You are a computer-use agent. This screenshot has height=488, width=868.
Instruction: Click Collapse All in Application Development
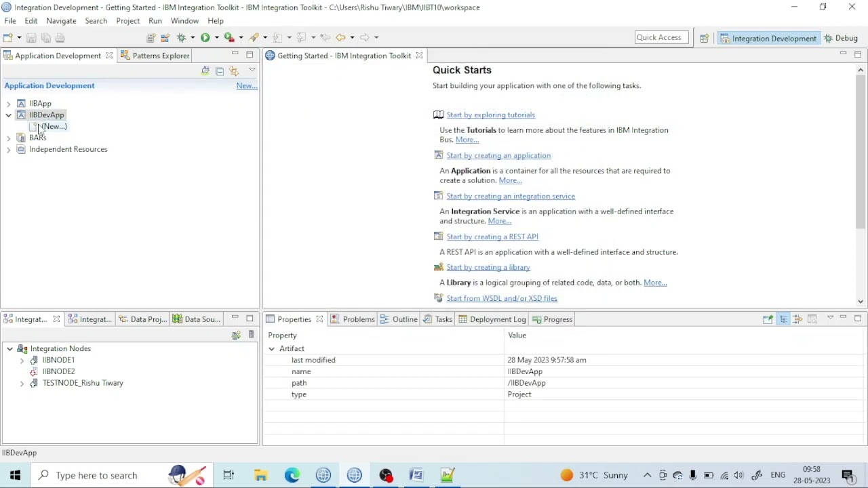tap(220, 70)
